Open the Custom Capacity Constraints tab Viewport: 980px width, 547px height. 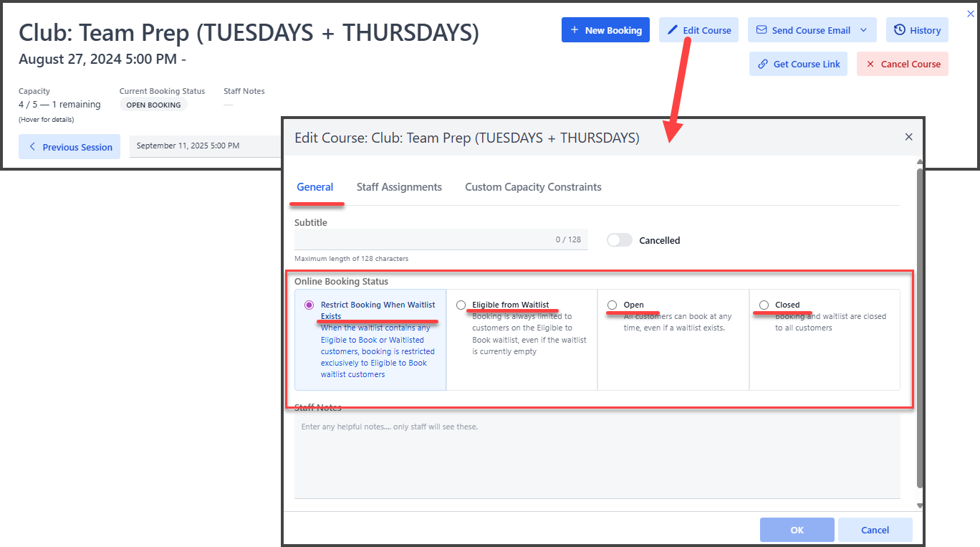point(533,187)
